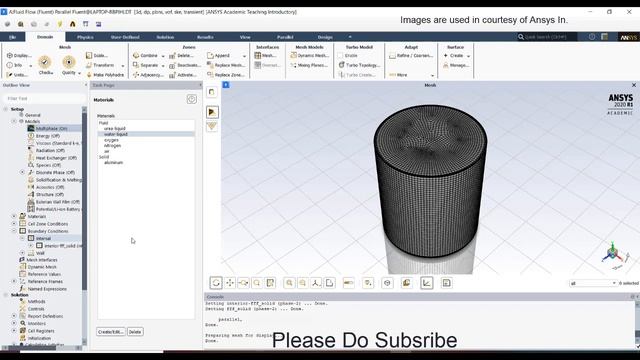
Task: Click Make Polyhedra in Mesh group
Action: click(x=104, y=75)
